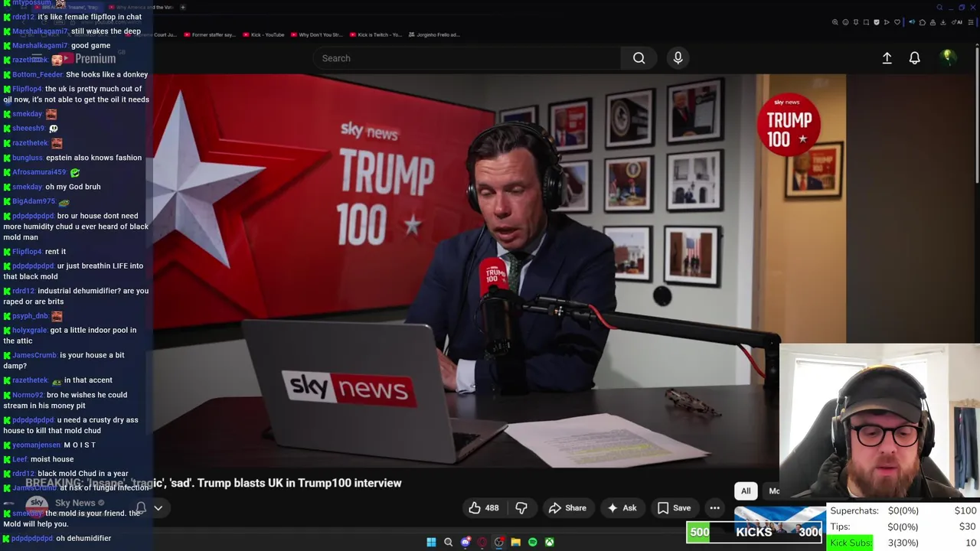Open the green account avatar menu
980x551 pixels.
948,57
